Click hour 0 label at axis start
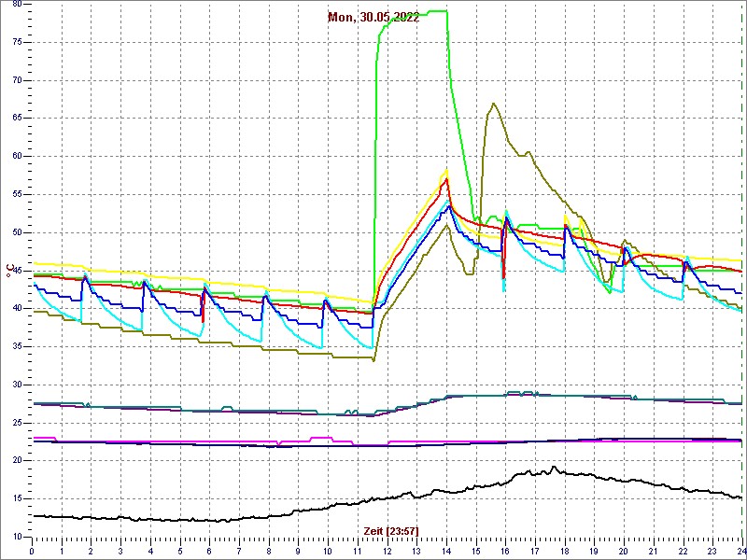 click(33, 551)
